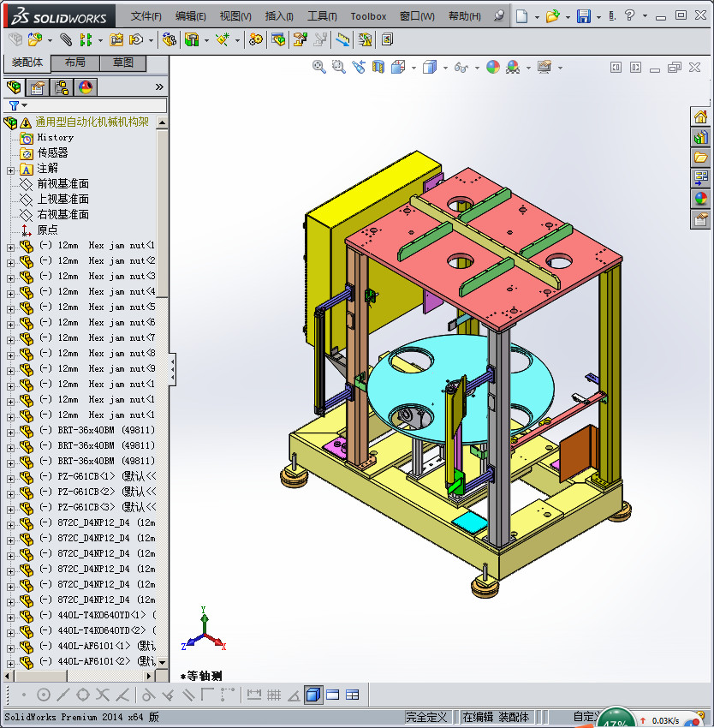Open the Toolbox menu
The width and height of the screenshot is (714, 728).
coord(368,16)
